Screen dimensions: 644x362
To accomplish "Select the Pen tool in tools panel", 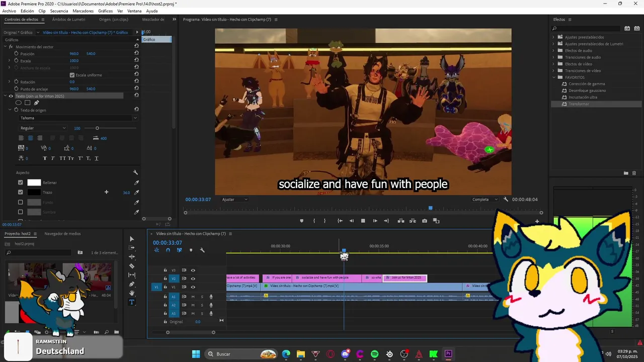I will [132, 284].
